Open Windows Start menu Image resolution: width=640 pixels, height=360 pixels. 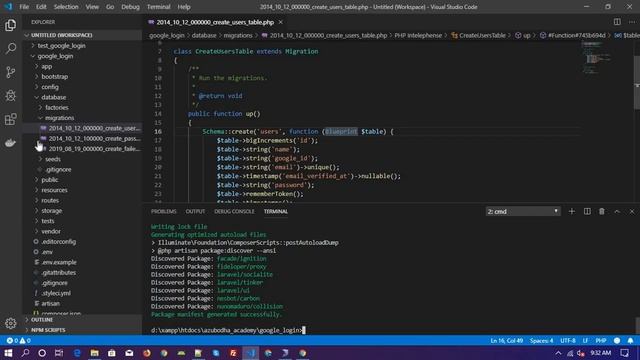(8, 353)
